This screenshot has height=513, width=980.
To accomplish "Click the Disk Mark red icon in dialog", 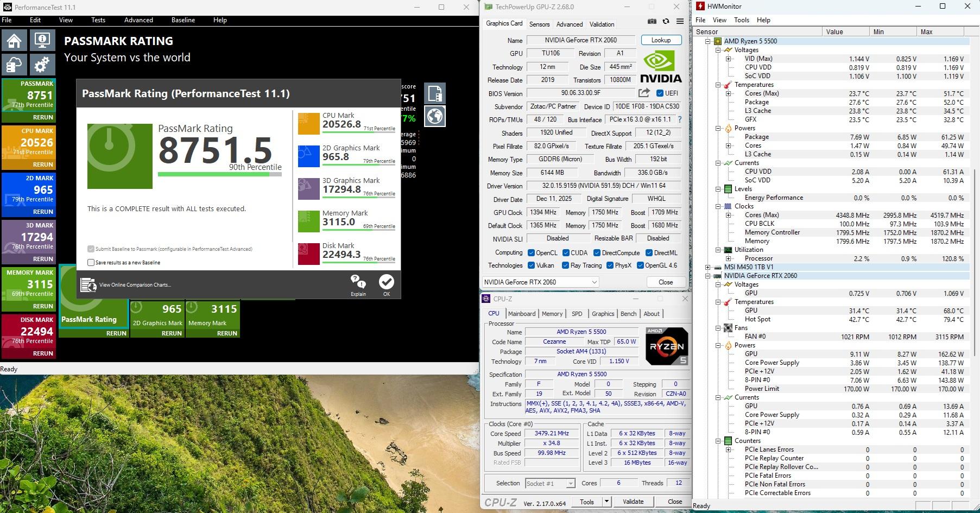I will point(308,254).
